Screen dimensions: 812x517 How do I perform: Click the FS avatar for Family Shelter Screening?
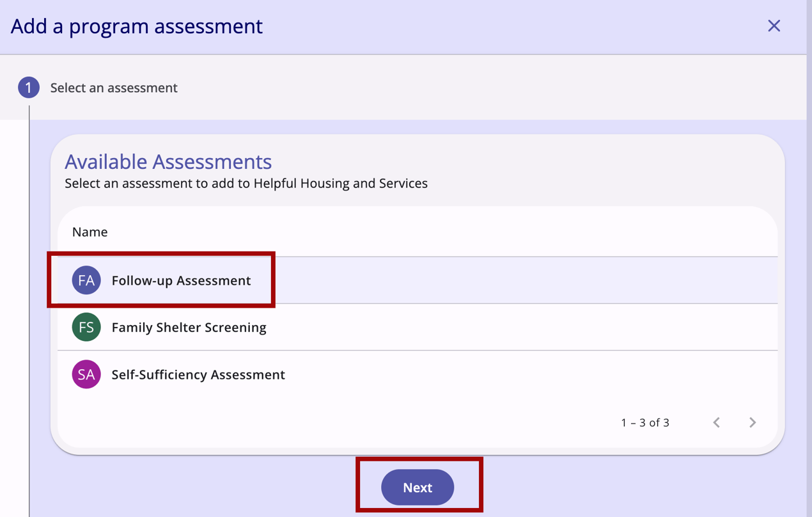pos(86,327)
